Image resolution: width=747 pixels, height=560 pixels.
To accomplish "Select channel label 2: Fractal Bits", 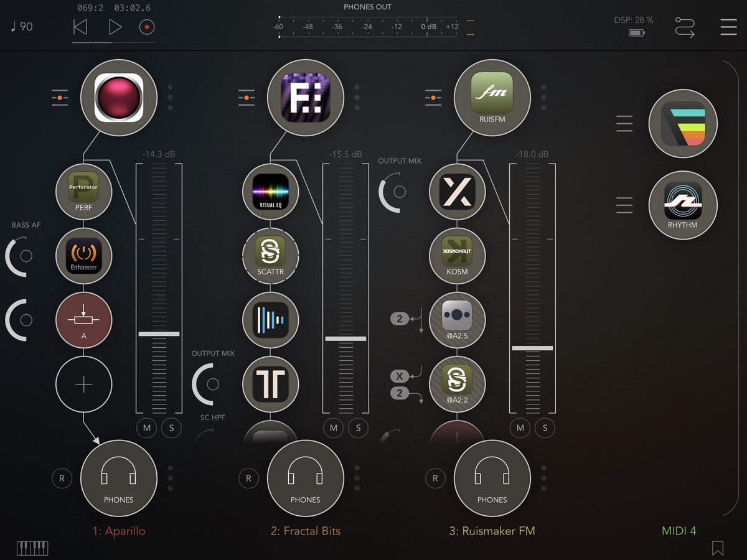I will coord(306,531).
